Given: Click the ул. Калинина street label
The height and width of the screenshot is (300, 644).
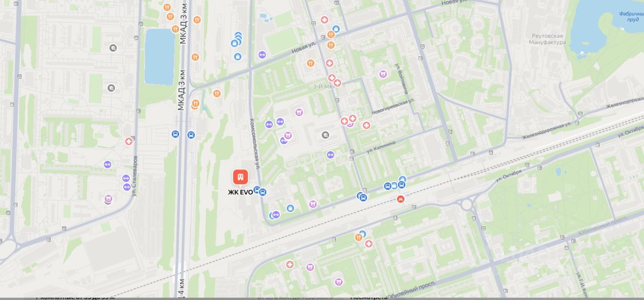Looking at the screenshot, I should (x=381, y=146).
